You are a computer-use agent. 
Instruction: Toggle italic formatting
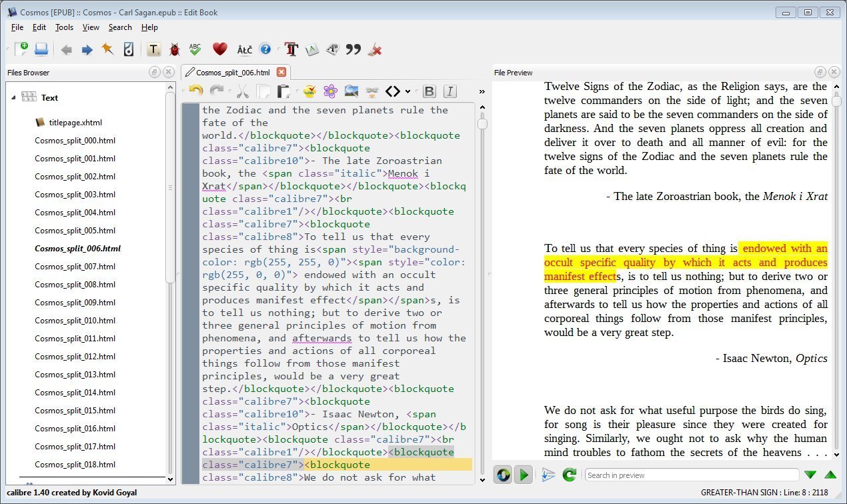[x=450, y=91]
